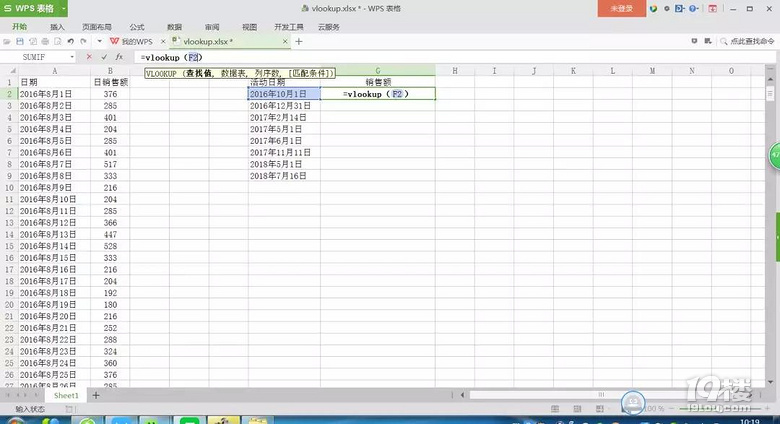This screenshot has width=780, height=424.
Task: Open the WPS 表格 application menu
Action: click(x=34, y=8)
